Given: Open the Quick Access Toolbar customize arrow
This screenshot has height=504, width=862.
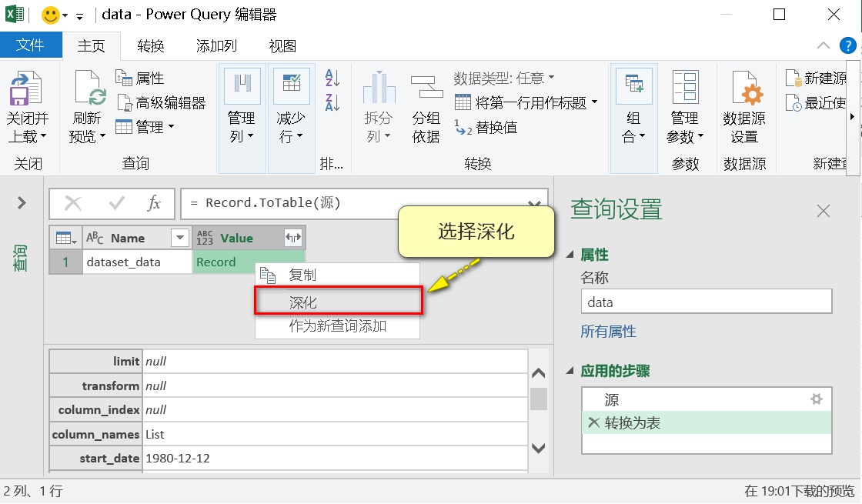Looking at the screenshot, I should point(80,16).
